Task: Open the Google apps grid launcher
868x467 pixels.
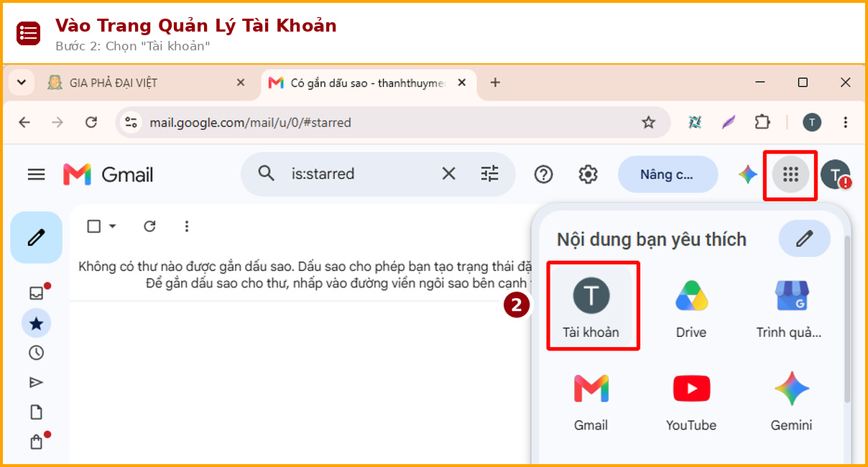Action: click(790, 175)
